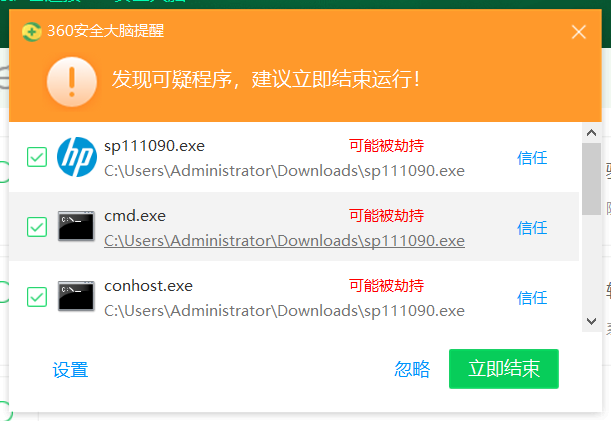Click the 360安全大脑提醒 title text
611x421 pixels.
point(106,31)
